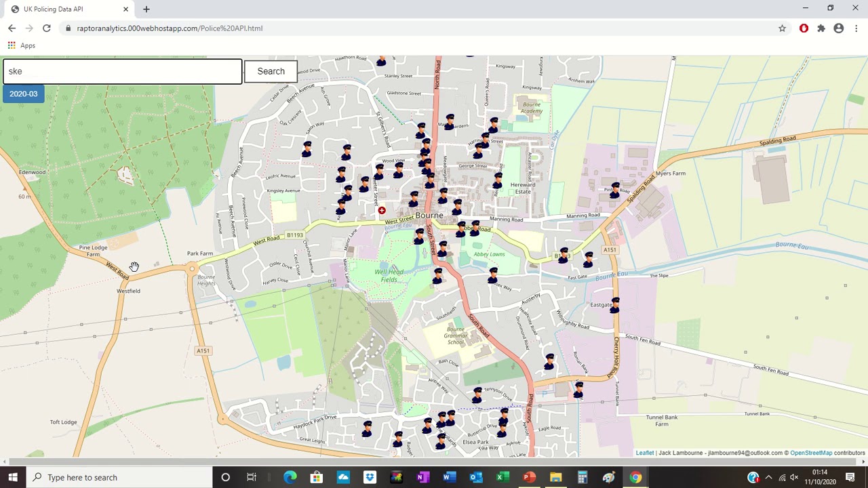
Task: Open Outlook from the taskbar
Action: (475, 477)
